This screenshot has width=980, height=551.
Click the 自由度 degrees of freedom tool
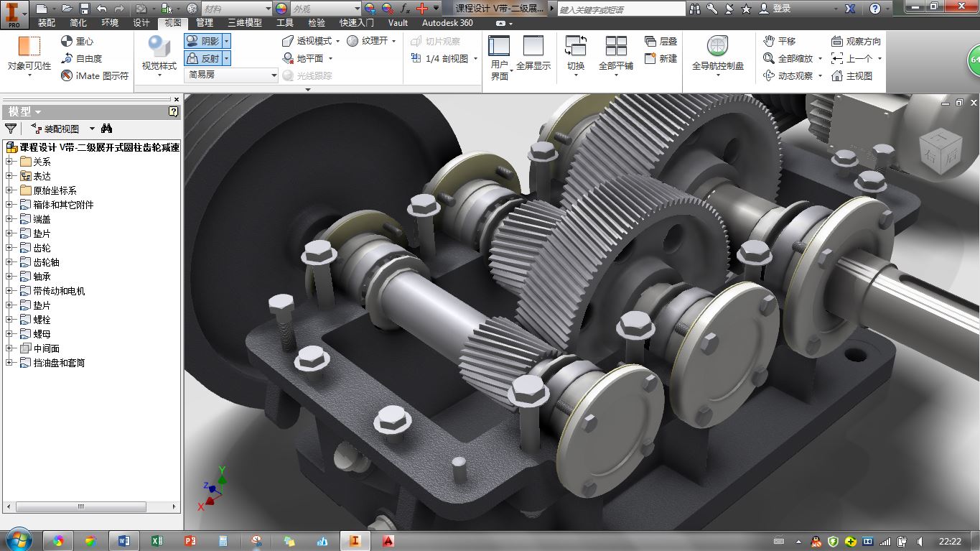coord(81,58)
